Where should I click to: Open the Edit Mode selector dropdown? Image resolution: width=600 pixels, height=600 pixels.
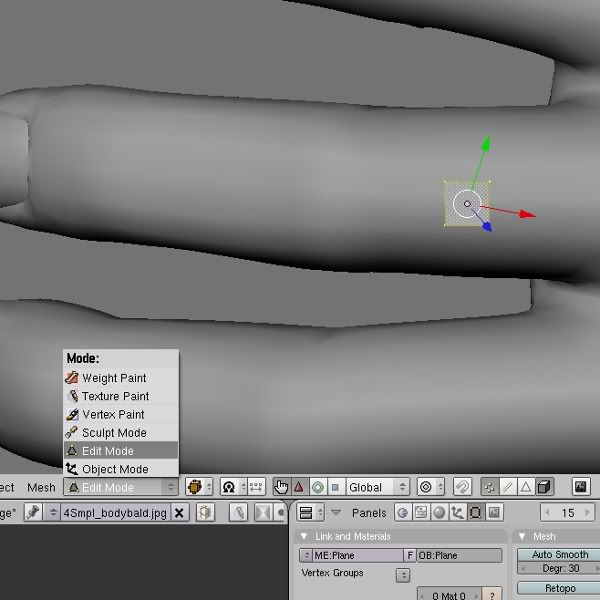[121, 487]
